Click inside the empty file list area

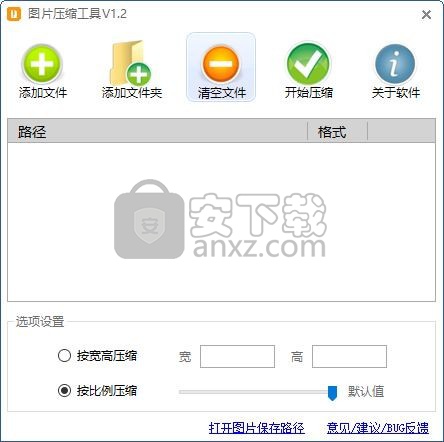pyautogui.click(x=221, y=222)
